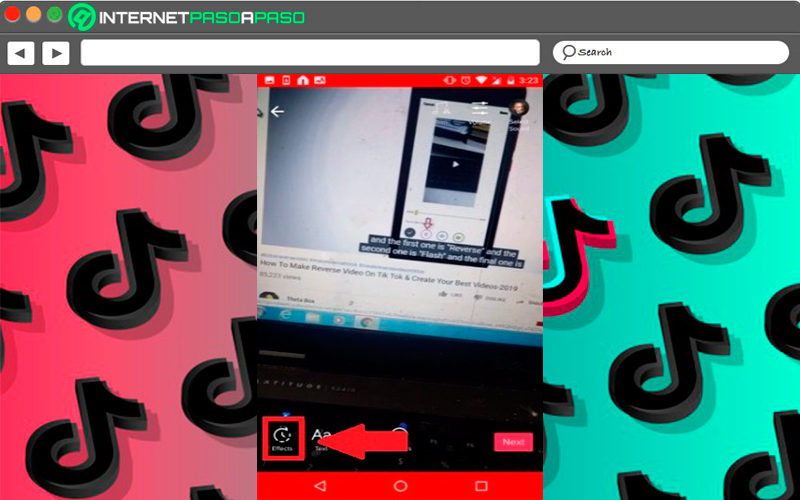Tap the Select Sound avatar
Screen dimensions: 800x500
coord(518,108)
